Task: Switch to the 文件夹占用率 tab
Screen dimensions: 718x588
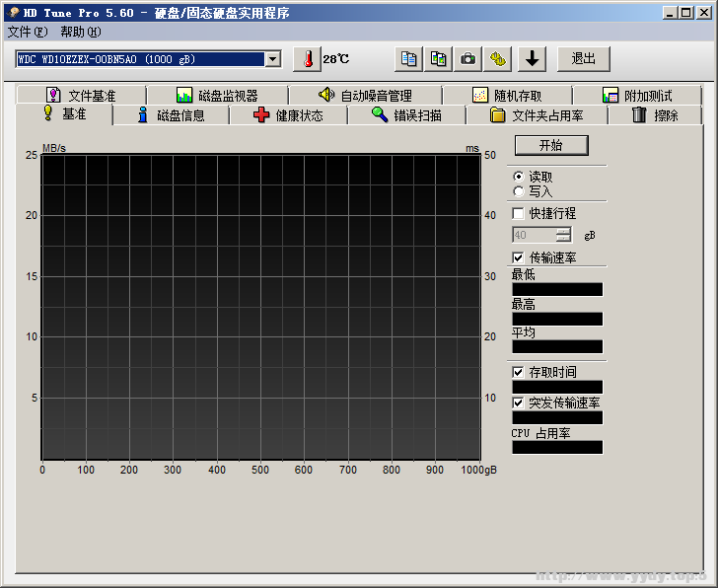Action: click(x=537, y=115)
